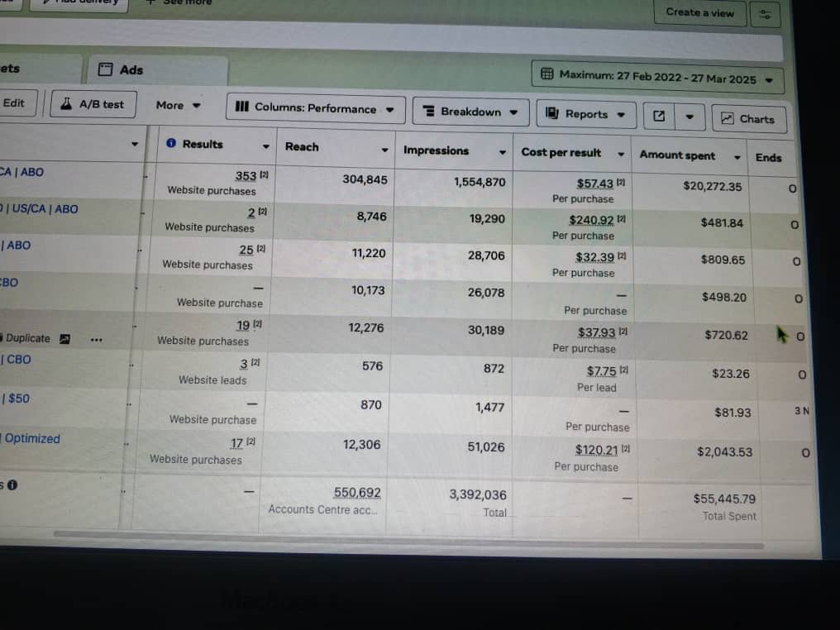Click the $7.75 per lead value
The height and width of the screenshot is (630, 840).
(x=602, y=371)
